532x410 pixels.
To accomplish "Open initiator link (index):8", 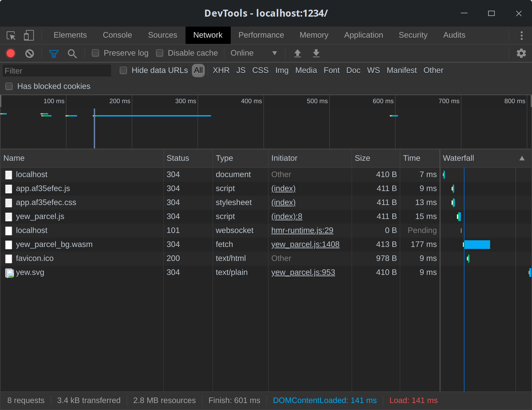I will pos(287,216).
